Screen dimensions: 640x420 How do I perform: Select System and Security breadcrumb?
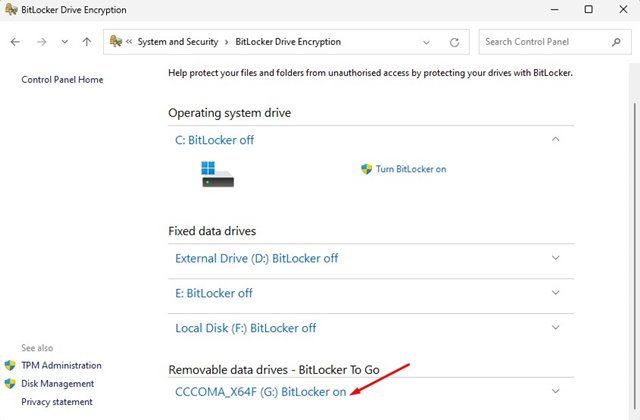point(181,42)
